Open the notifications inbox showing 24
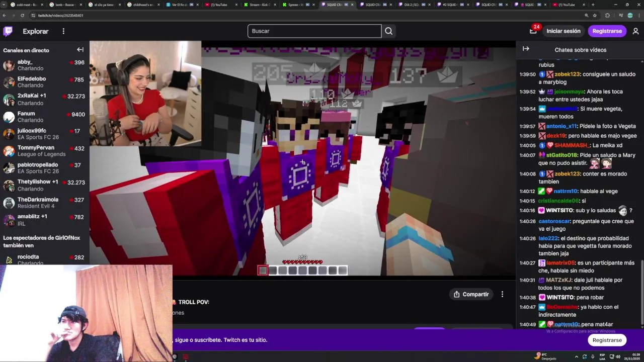The image size is (644, 362). 533,31
